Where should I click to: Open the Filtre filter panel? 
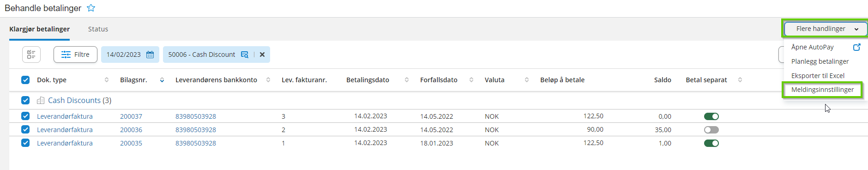[x=75, y=55]
